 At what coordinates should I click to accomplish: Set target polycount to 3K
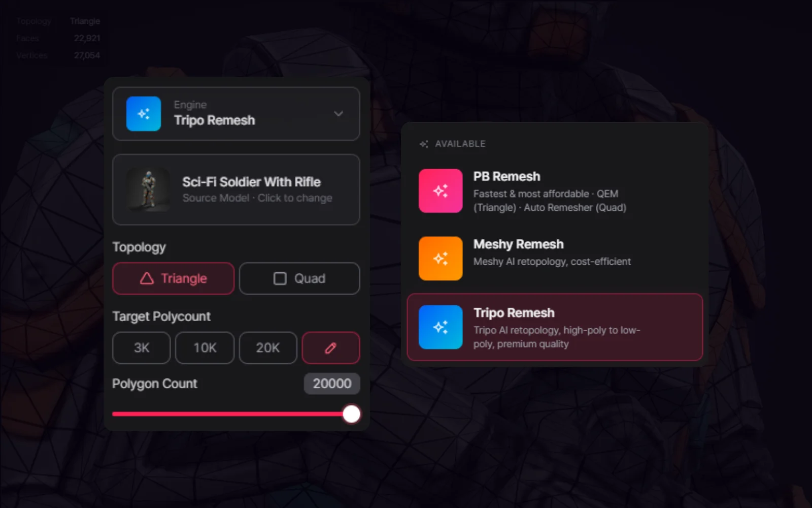coord(142,348)
